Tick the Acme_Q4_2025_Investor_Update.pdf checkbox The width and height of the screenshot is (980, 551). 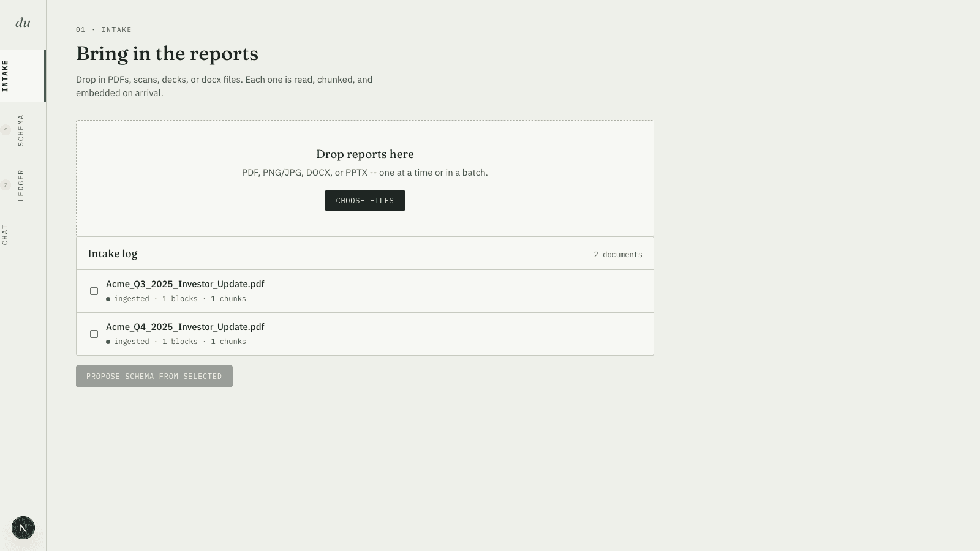click(94, 334)
